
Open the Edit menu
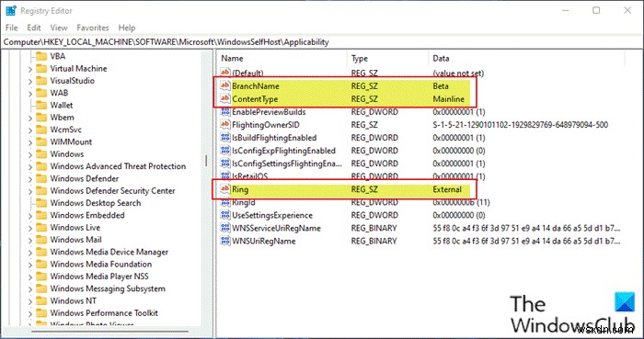(34, 28)
